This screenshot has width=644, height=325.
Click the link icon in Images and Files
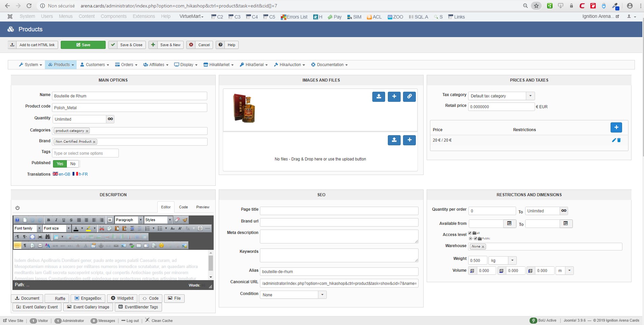pyautogui.click(x=409, y=96)
